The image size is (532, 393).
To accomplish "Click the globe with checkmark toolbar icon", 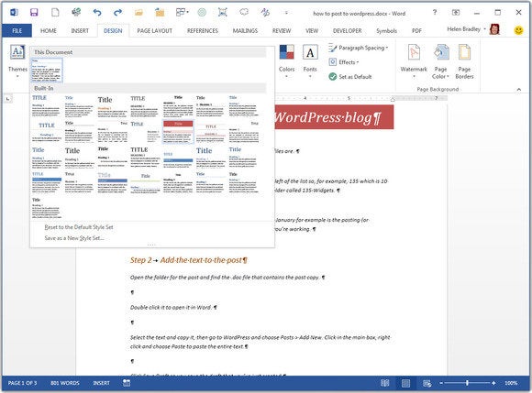I will point(76,13).
